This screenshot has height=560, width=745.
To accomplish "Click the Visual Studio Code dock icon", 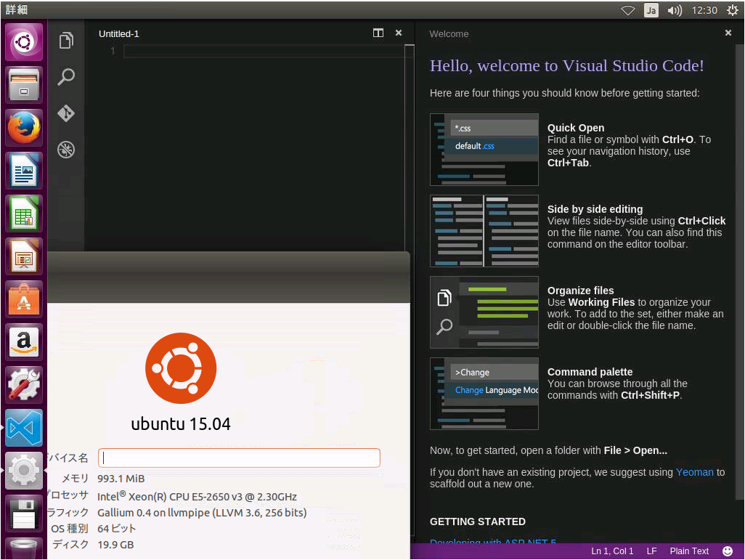I will click(23, 428).
